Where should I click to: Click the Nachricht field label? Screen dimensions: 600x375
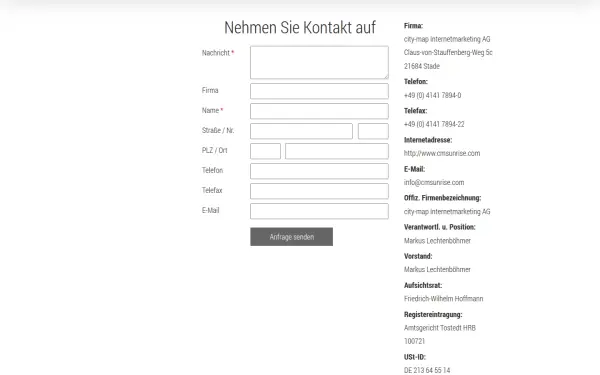pos(216,53)
